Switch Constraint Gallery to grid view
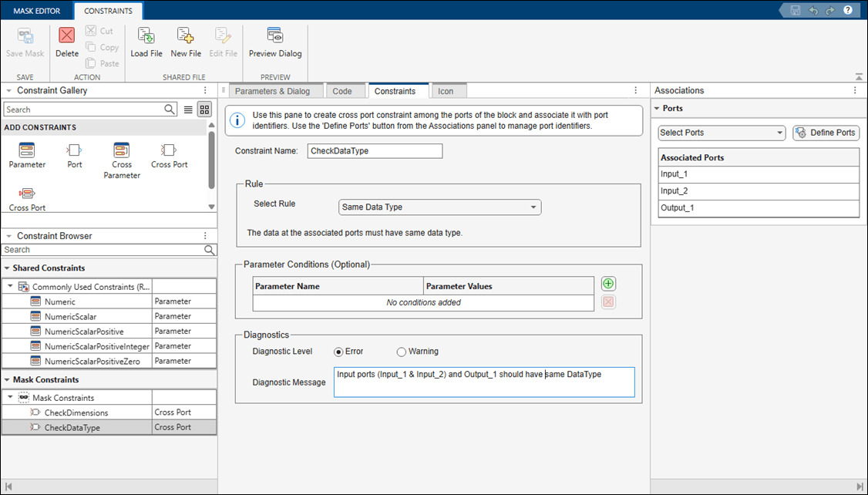 pyautogui.click(x=204, y=109)
